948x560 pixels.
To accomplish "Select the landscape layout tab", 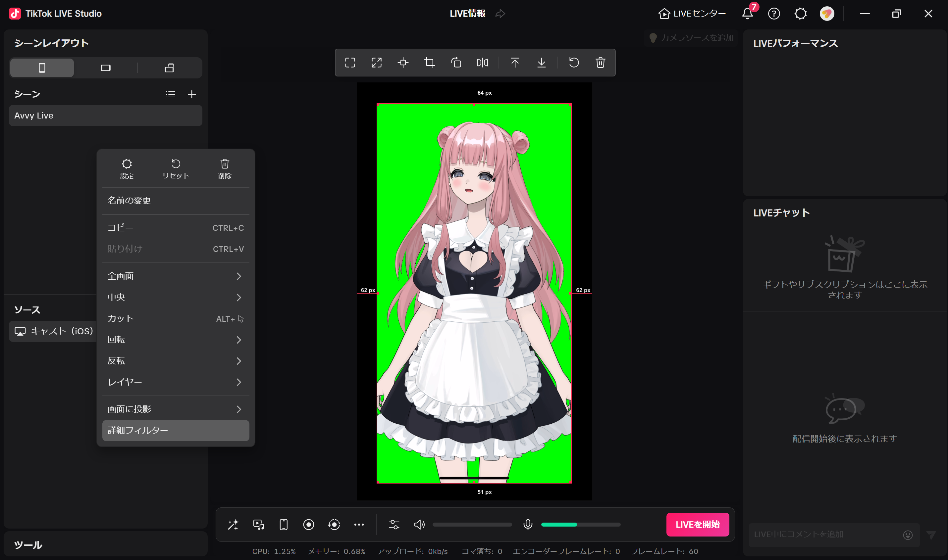I will click(x=106, y=68).
